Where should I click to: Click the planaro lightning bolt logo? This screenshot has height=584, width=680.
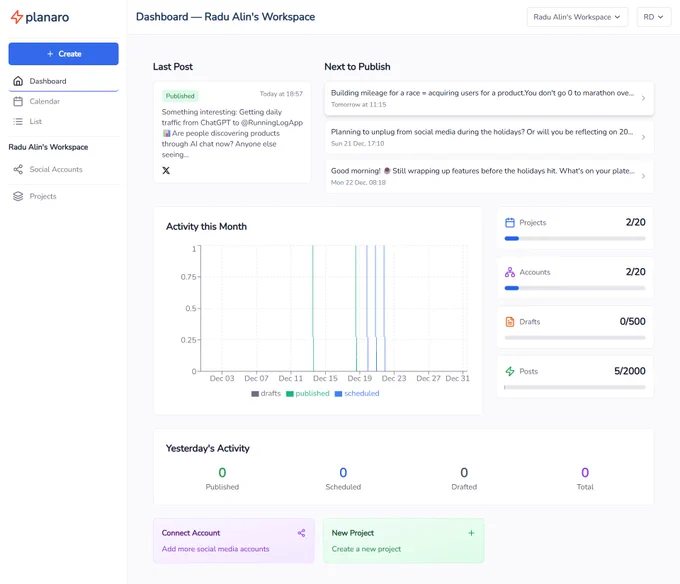[x=16, y=17]
